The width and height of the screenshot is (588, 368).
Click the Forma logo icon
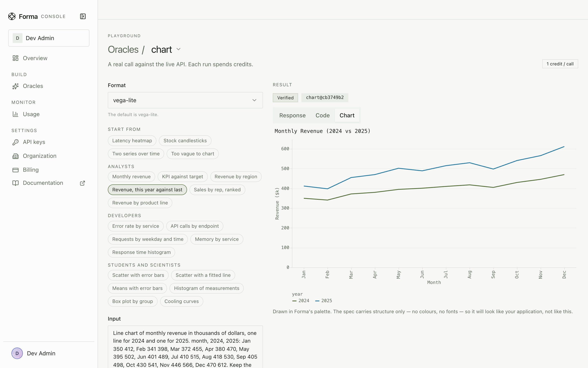click(12, 16)
